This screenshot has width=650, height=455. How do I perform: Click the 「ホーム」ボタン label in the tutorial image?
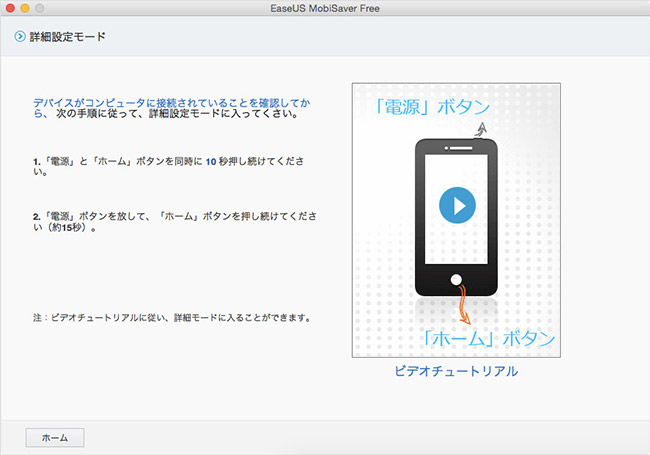coord(489,338)
